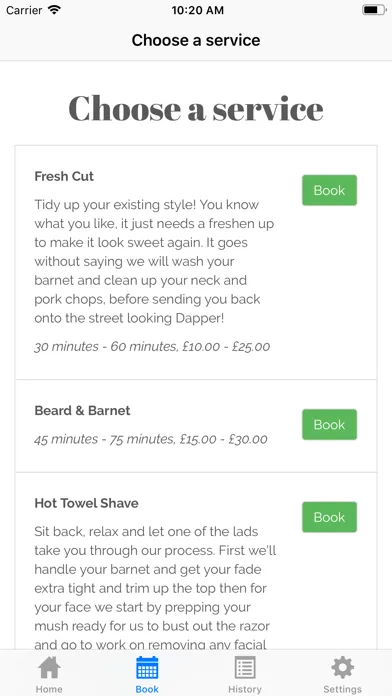Tap the battery indicator icon

374,10
